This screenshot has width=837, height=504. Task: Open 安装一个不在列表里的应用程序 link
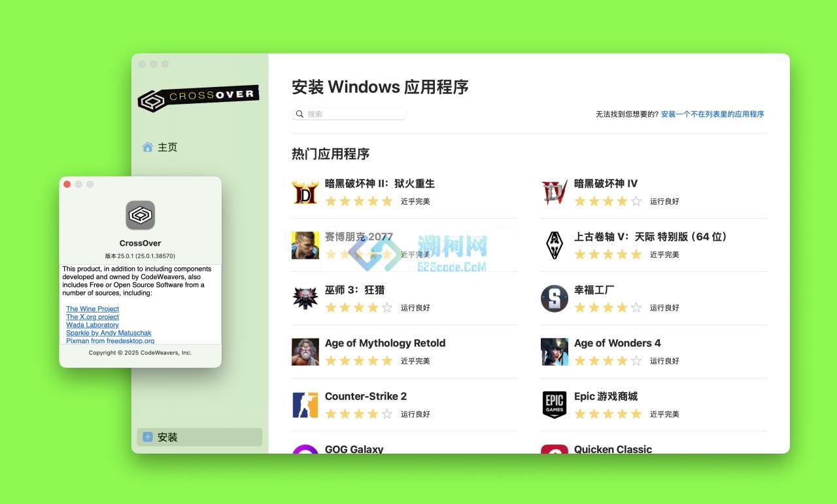712,114
